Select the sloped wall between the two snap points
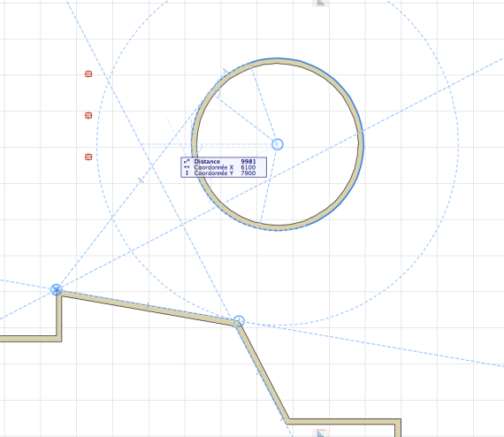504x437 pixels. [x=148, y=308]
